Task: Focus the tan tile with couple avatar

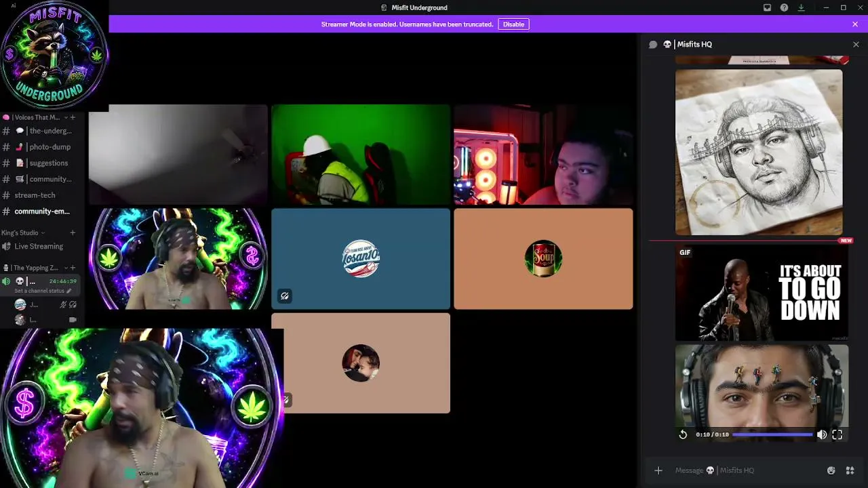Action: (x=361, y=363)
